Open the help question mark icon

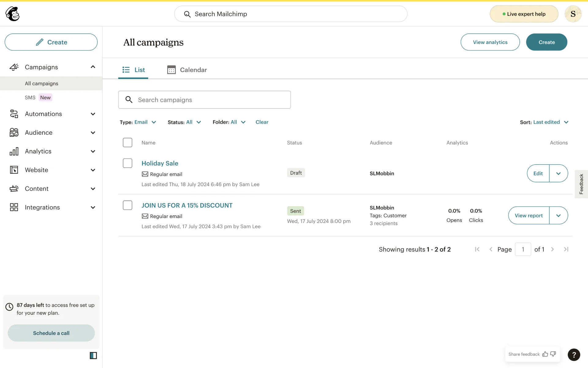click(x=574, y=355)
